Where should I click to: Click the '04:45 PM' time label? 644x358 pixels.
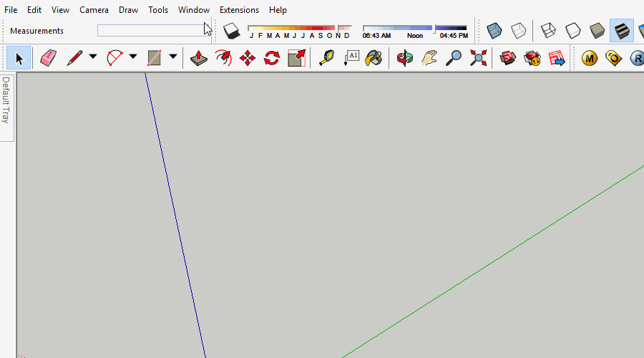[x=454, y=36]
